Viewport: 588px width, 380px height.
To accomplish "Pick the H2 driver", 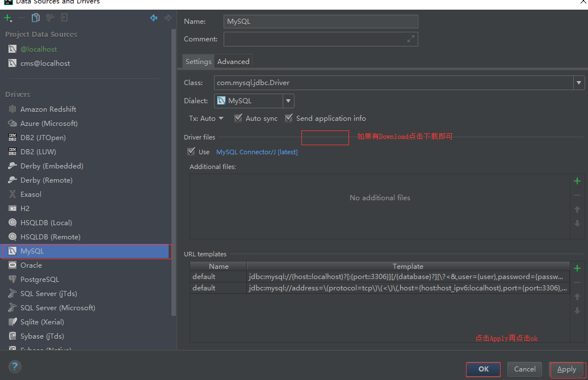I will [x=25, y=208].
